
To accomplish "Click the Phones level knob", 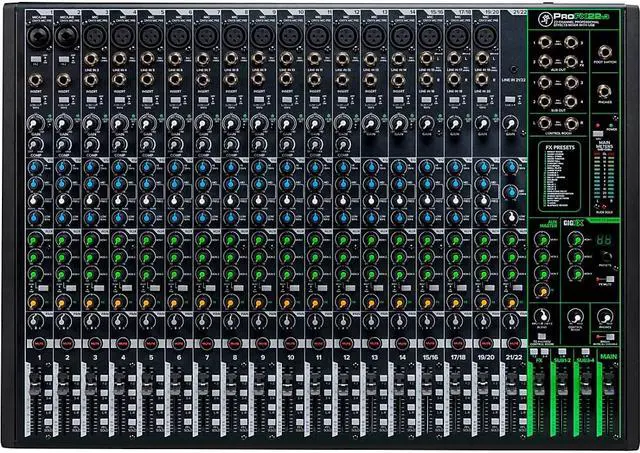I will pos(605,317).
